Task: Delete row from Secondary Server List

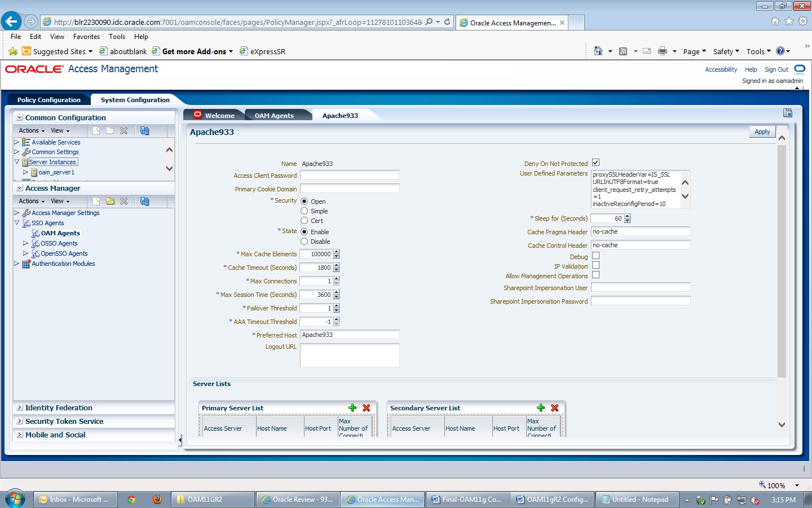Action: click(x=554, y=408)
